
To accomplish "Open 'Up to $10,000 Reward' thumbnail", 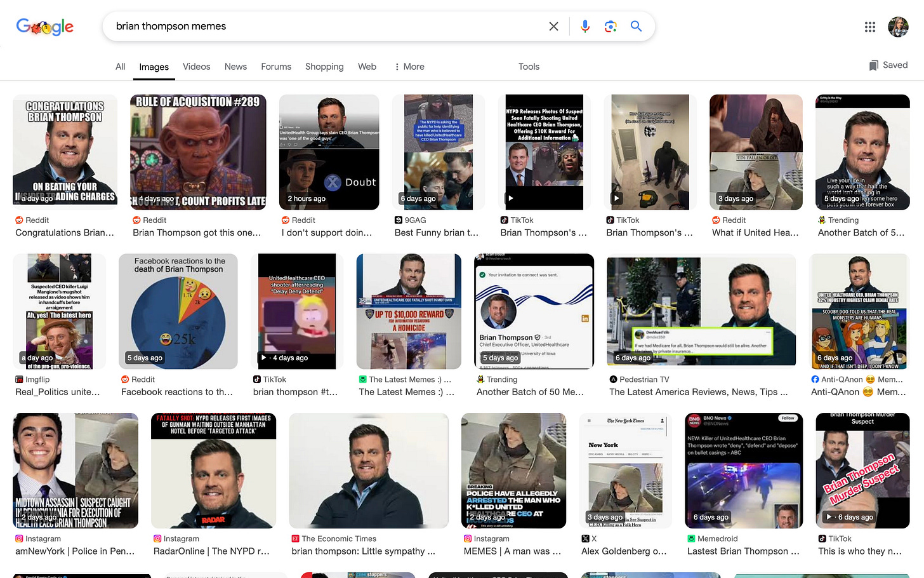I will (409, 311).
